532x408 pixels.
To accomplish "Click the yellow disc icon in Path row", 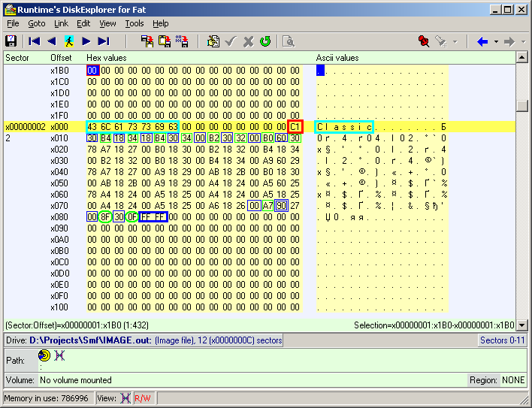I will point(44,355).
